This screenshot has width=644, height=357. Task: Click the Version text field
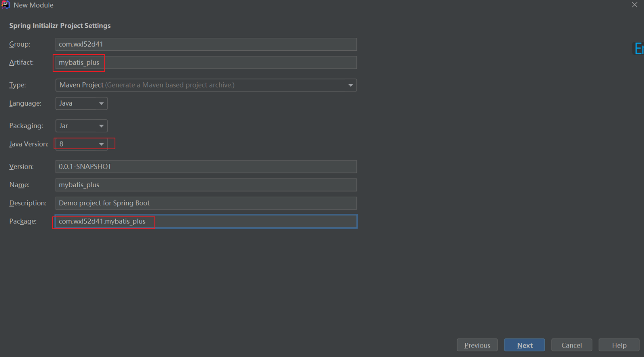206,167
